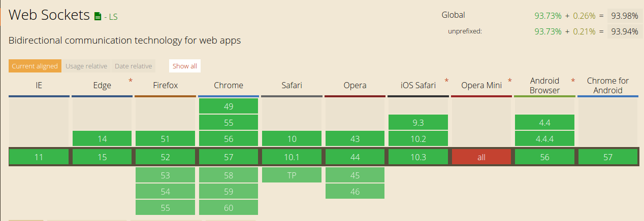Switch to Usage relative view

coord(86,66)
